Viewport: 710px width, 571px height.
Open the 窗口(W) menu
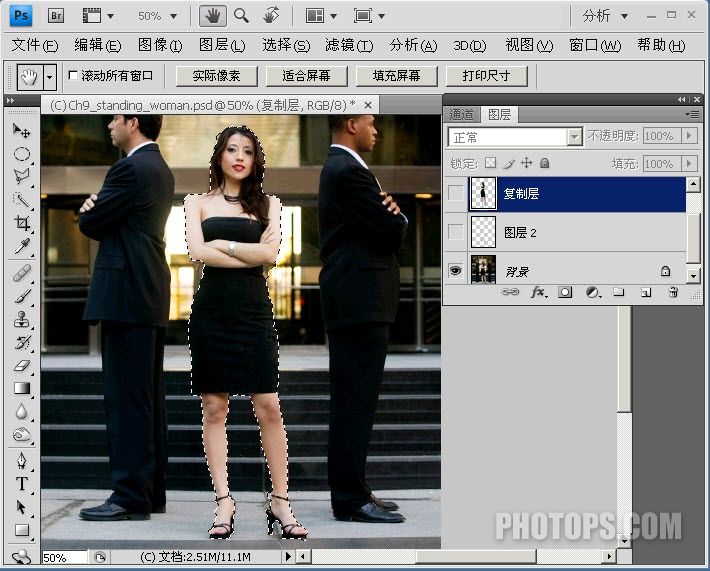click(595, 45)
